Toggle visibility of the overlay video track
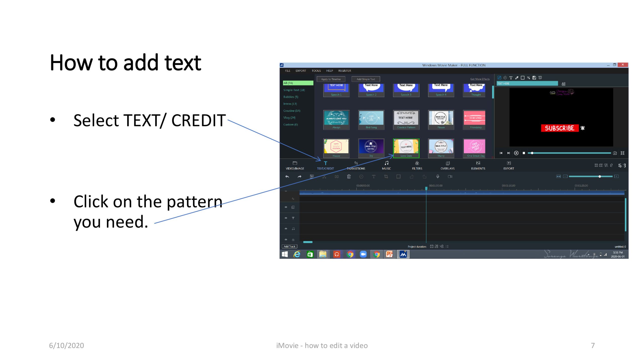 pos(286,207)
